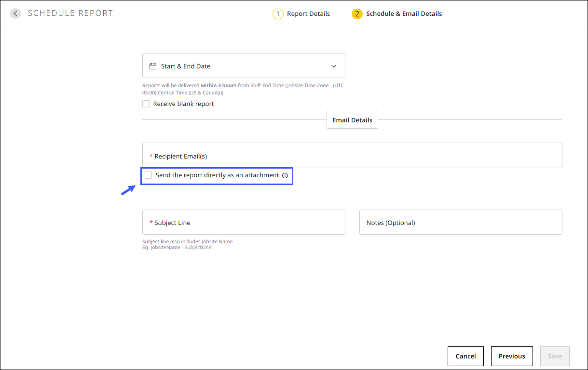This screenshot has height=370, width=588.
Task: Click the Notes (Optional) field
Action: [460, 222]
